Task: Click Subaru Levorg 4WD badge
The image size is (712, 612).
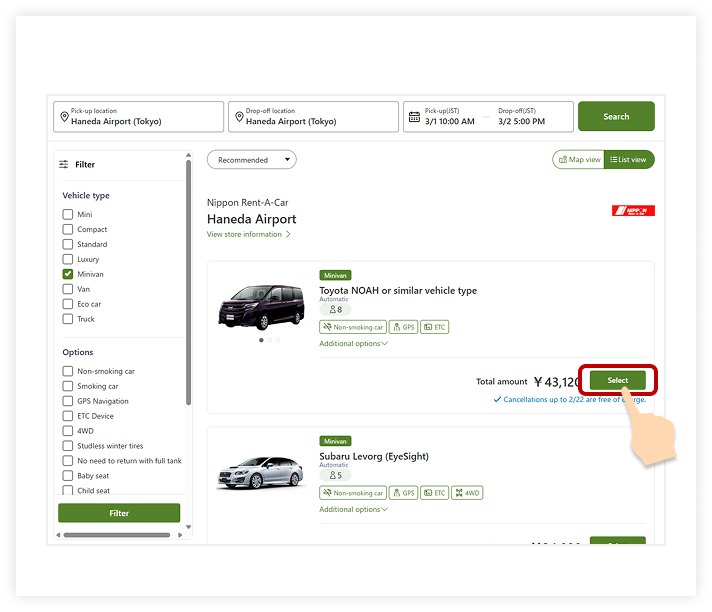Action: coord(467,493)
